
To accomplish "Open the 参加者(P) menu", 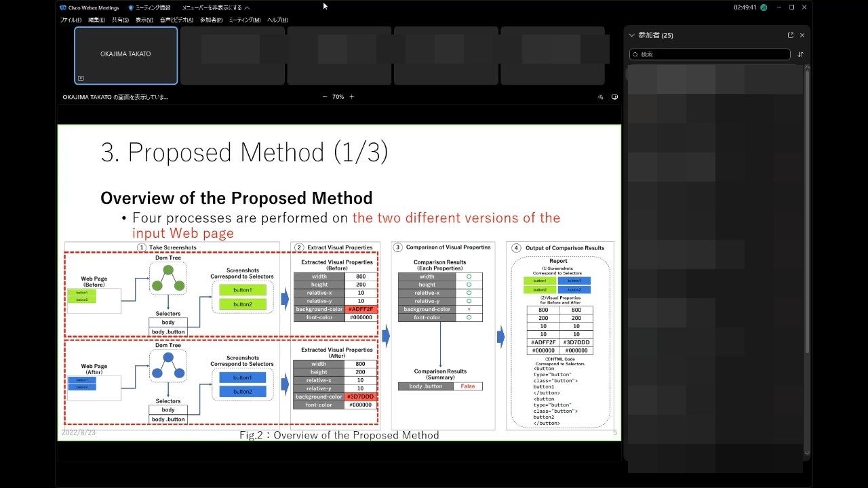I will tap(211, 20).
